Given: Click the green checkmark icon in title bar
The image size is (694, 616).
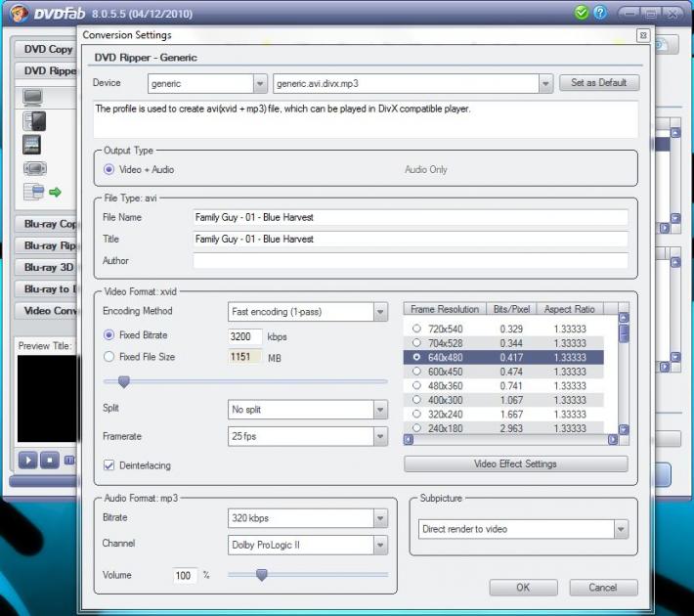Looking at the screenshot, I should (x=583, y=13).
